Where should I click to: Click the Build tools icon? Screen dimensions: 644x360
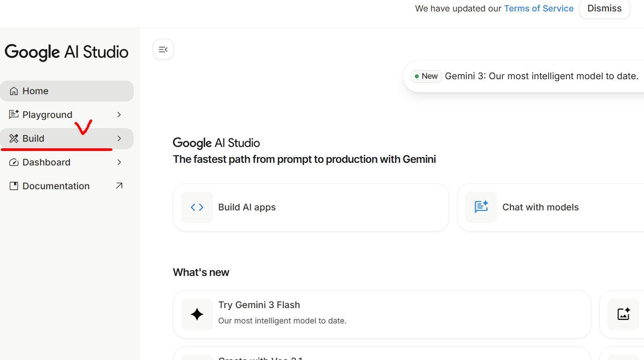pyautogui.click(x=14, y=139)
